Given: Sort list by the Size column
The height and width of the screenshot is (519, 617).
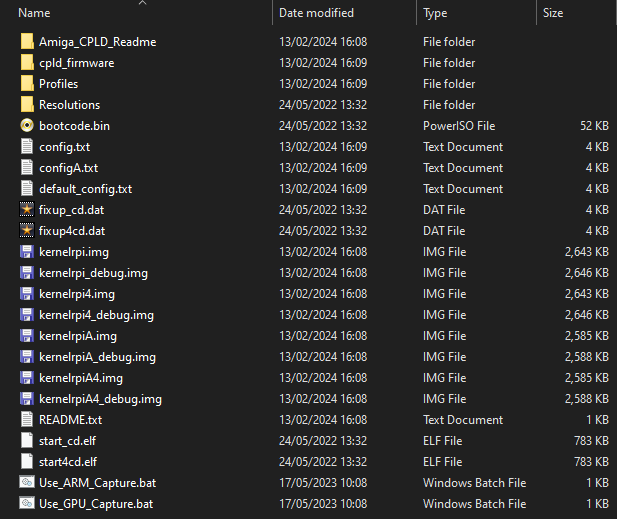Looking at the screenshot, I should 553,13.
